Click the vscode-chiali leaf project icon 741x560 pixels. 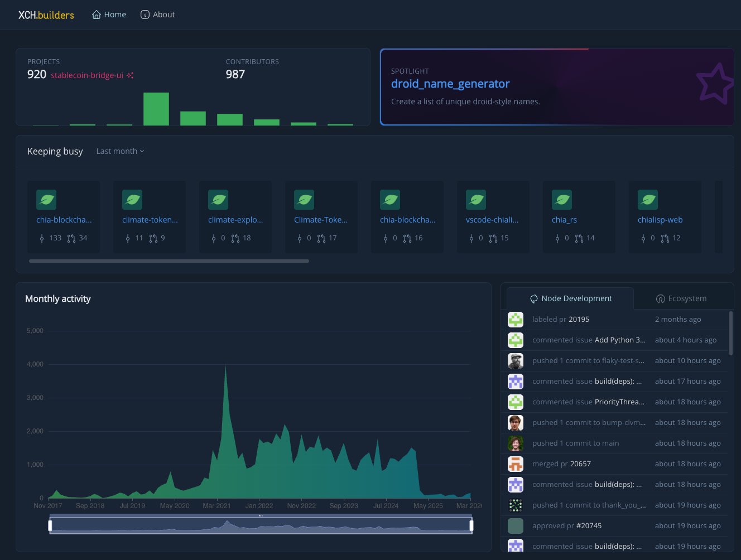(x=475, y=200)
